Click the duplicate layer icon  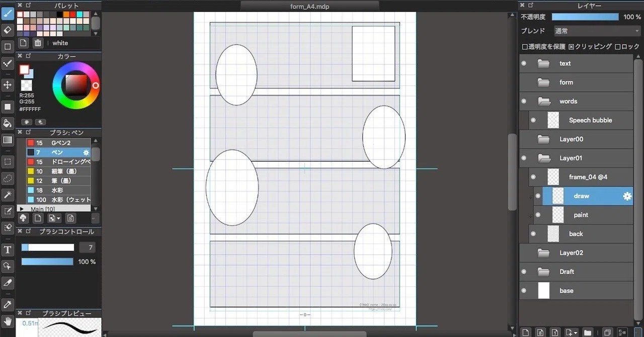pos(607,332)
